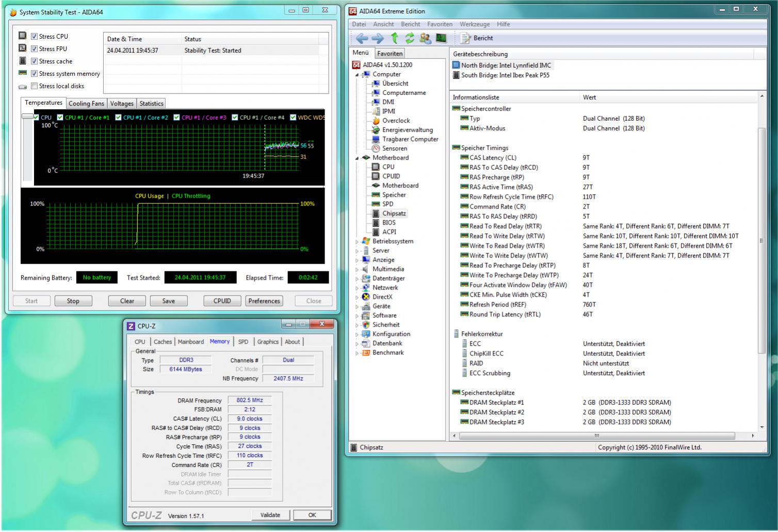
Task: Click the blue back arrow in AIDA64 toolbar
Action: click(x=362, y=38)
